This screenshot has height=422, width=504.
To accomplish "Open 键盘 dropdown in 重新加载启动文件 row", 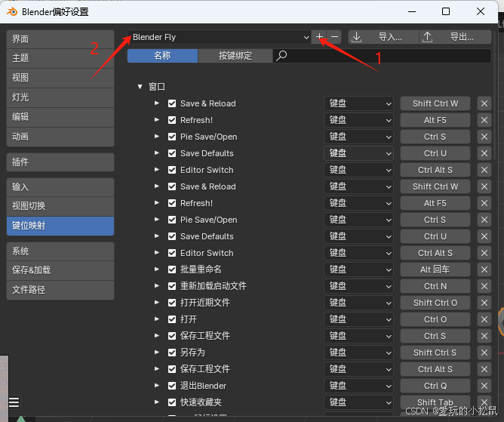I will pos(358,286).
